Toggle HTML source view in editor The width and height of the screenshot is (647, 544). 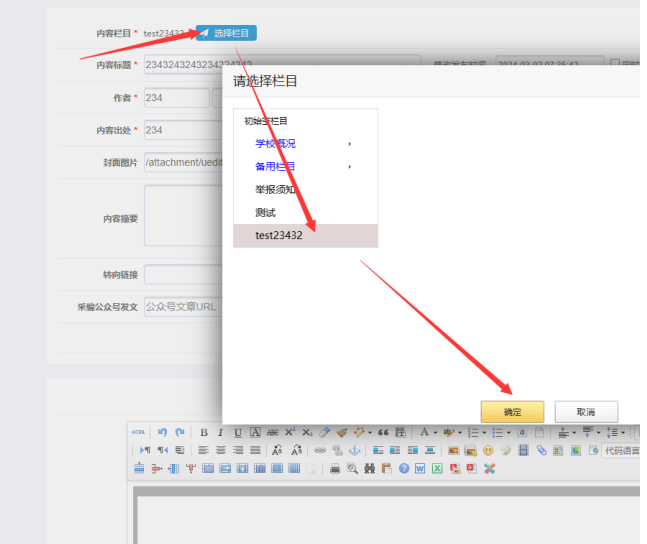[139, 432]
